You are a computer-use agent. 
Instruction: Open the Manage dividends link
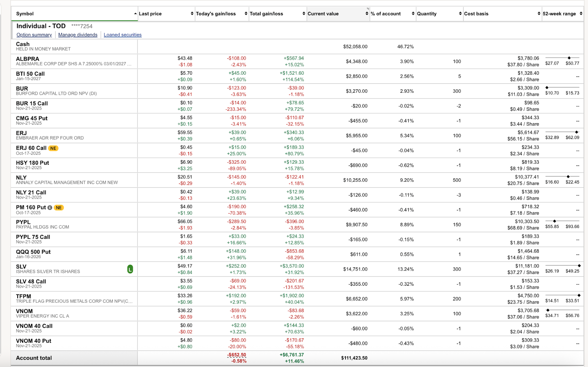(x=78, y=35)
